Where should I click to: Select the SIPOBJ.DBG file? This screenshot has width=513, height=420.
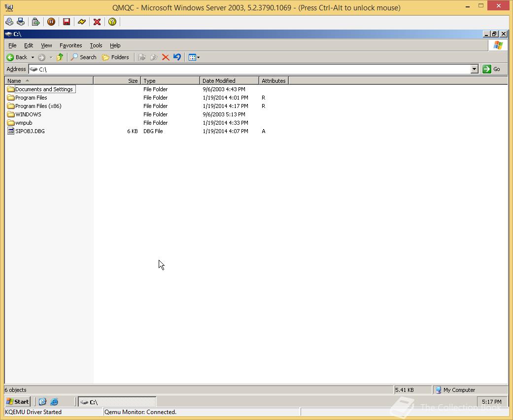tap(30, 131)
